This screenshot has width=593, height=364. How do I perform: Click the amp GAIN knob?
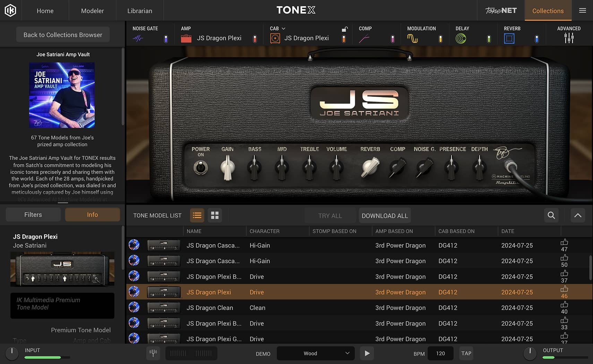click(227, 168)
